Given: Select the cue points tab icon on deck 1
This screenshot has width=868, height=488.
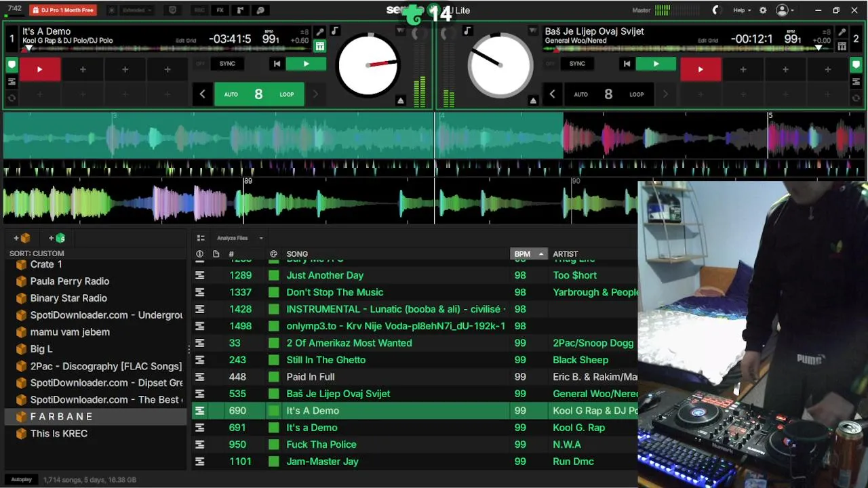Looking at the screenshot, I should tap(12, 65).
